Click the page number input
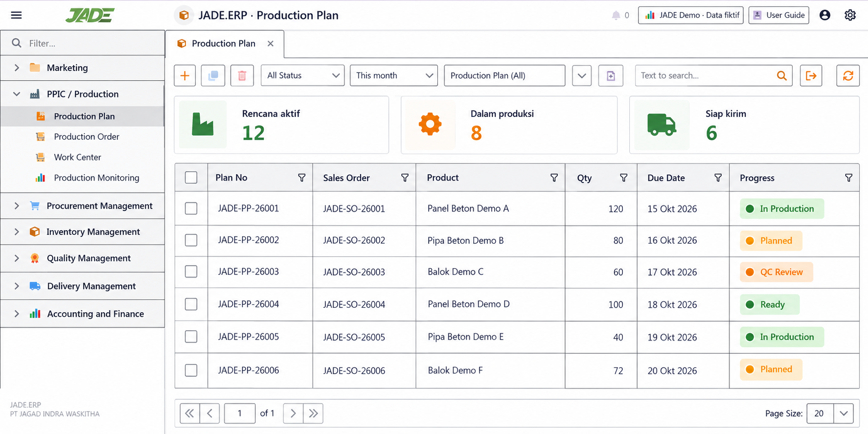The width and height of the screenshot is (868, 434). coord(240,413)
